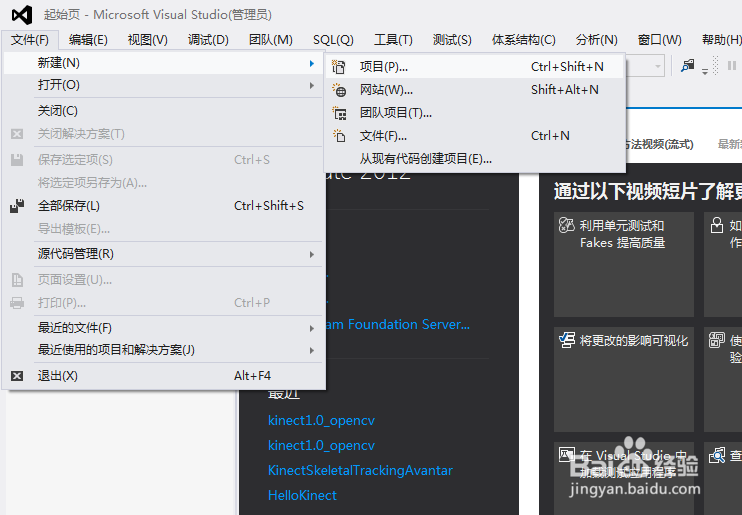The height and width of the screenshot is (515, 742).
Task: Open the toolbar overflow options arrow
Action: [x=705, y=71]
